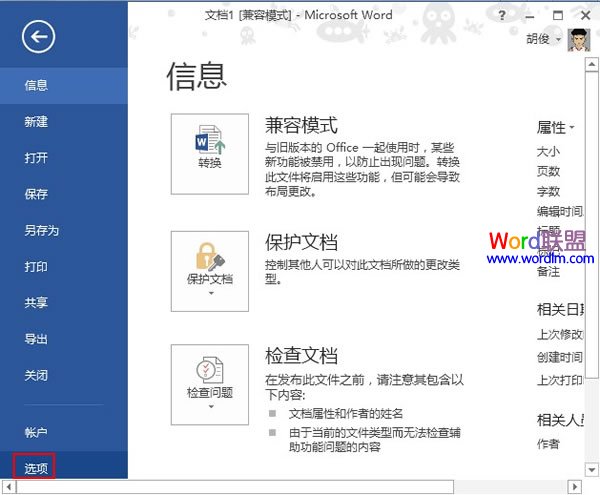Click the back arrow circle icon
The width and height of the screenshot is (600, 495).
click(38, 37)
